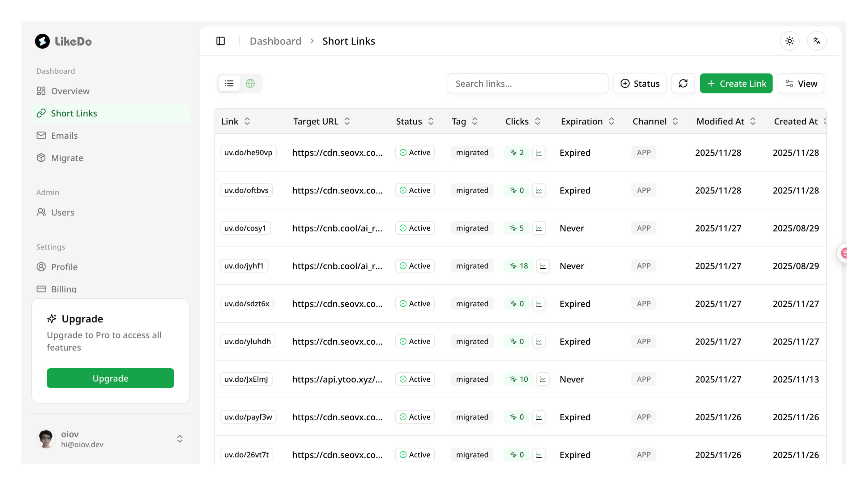Navigate to Dashboard via breadcrumb
This screenshot has width=868, height=485.
(275, 41)
